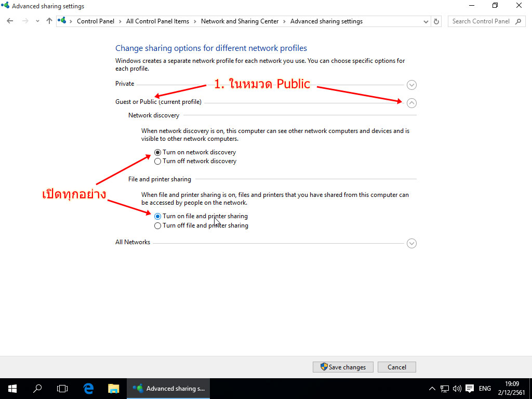Click the Back navigation arrow
This screenshot has width=532, height=399.
coord(10,21)
